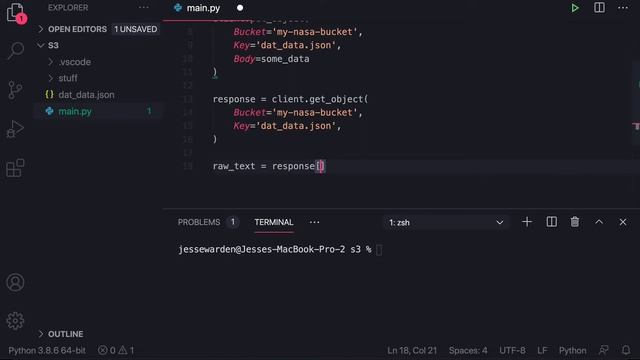Open Explorer panel more actions ellipsis
Viewport: 640px width, 360px height.
pyautogui.click(x=143, y=7)
